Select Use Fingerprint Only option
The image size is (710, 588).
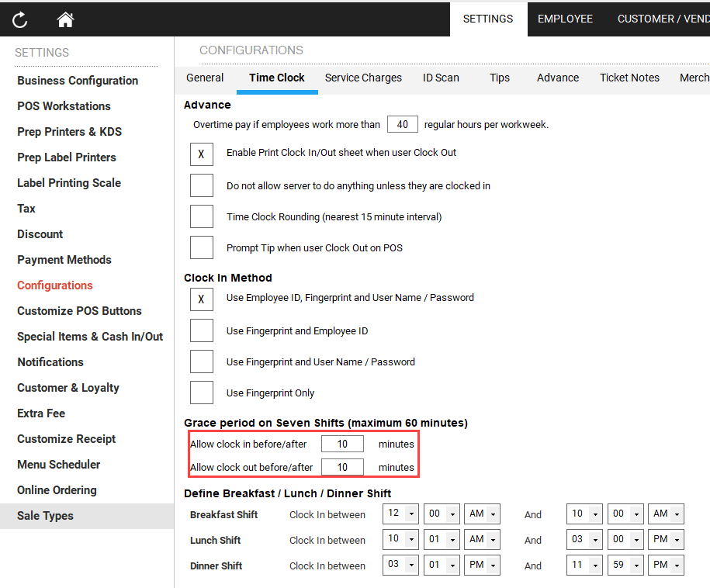pos(202,393)
